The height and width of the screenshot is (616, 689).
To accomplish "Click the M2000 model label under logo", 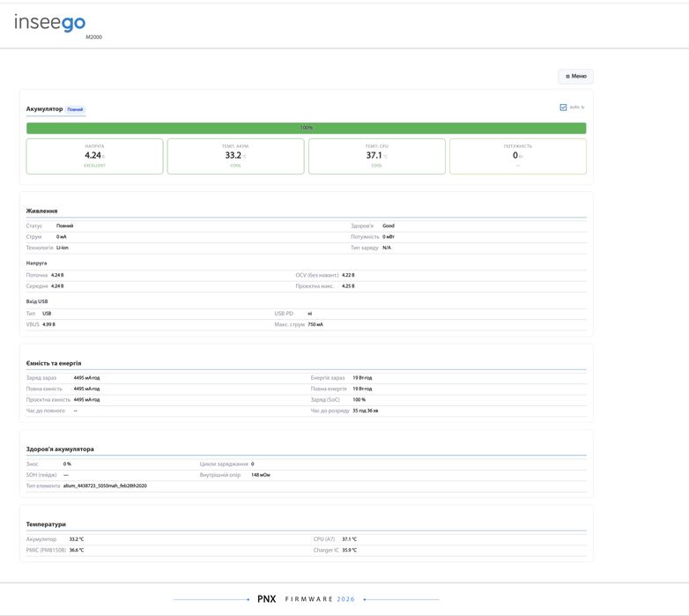I will pyautogui.click(x=93, y=37).
